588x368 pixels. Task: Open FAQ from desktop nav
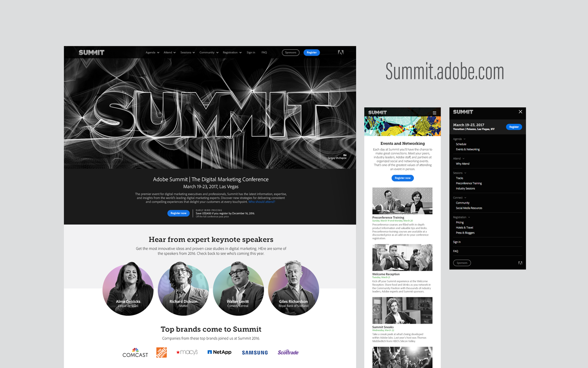pos(264,52)
